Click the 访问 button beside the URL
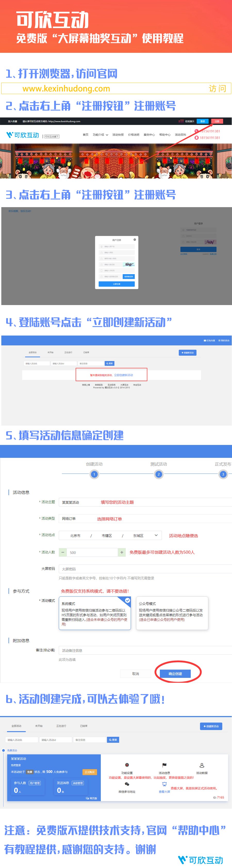The width and height of the screenshot is (232, 868). tap(218, 88)
